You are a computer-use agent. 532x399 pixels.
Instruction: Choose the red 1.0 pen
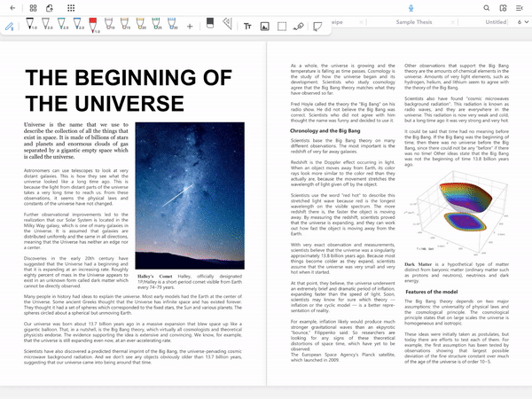[x=93, y=25]
